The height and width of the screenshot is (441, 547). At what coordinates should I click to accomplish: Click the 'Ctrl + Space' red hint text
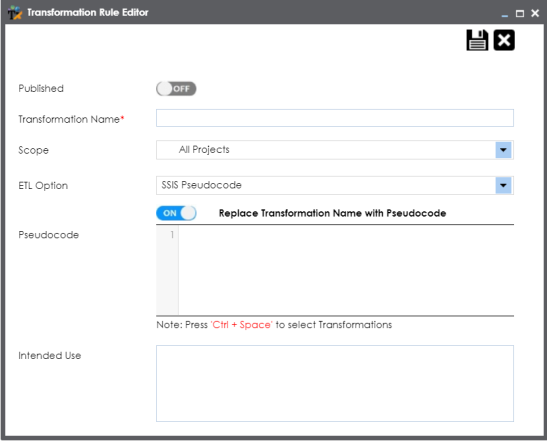pyautogui.click(x=241, y=325)
